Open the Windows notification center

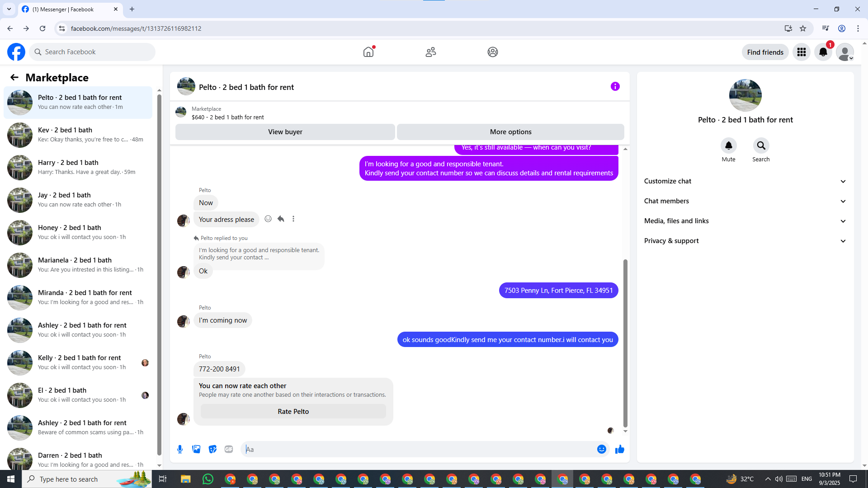(x=853, y=479)
